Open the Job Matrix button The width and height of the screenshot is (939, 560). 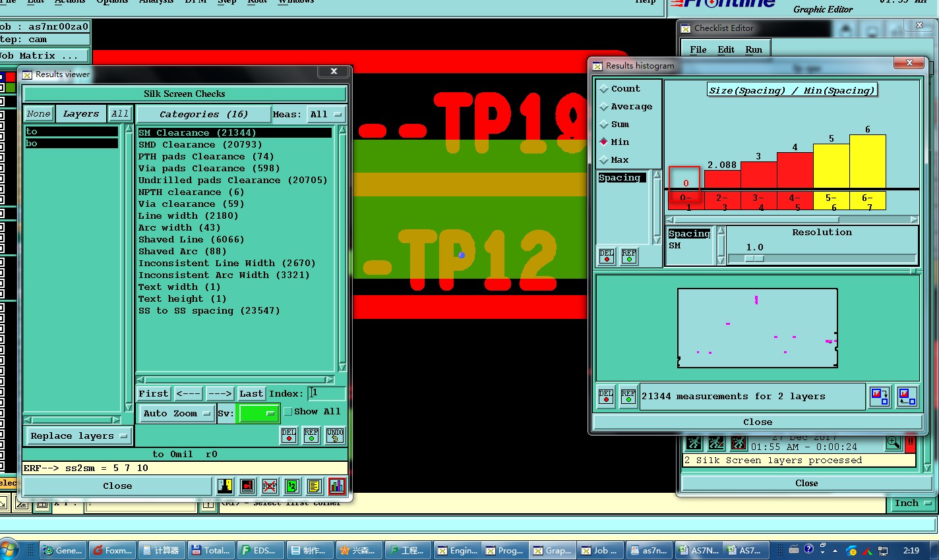pyautogui.click(x=44, y=55)
